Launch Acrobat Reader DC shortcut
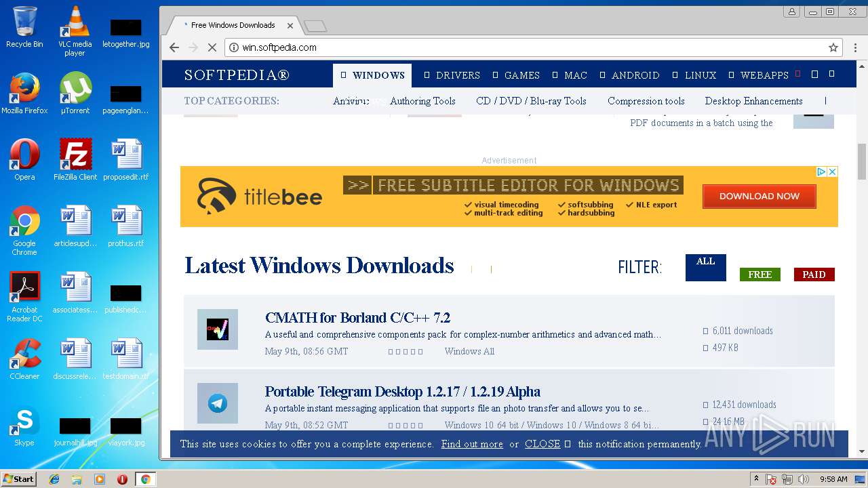This screenshot has width=868, height=488. coord(24,297)
